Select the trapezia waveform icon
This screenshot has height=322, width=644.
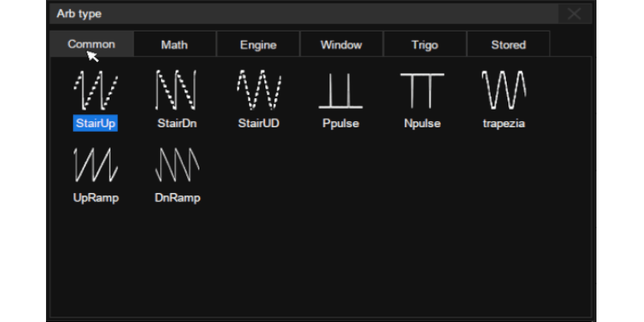click(504, 90)
